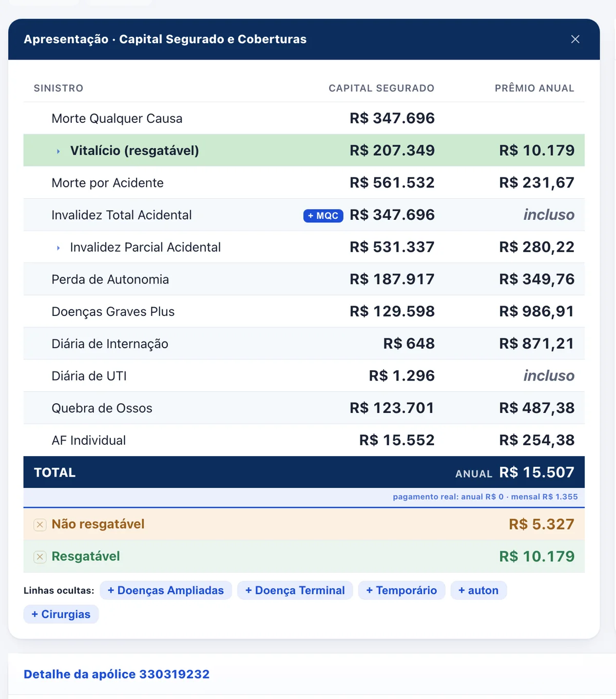This screenshot has width=616, height=699.
Task: Select Invalidez Total Acidental row label
Action: point(122,215)
